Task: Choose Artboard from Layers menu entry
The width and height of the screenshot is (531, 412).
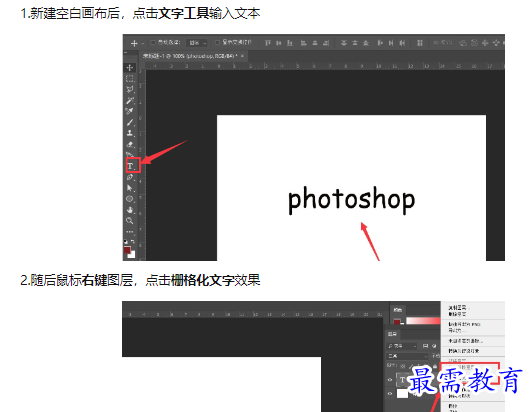Action: [466, 341]
